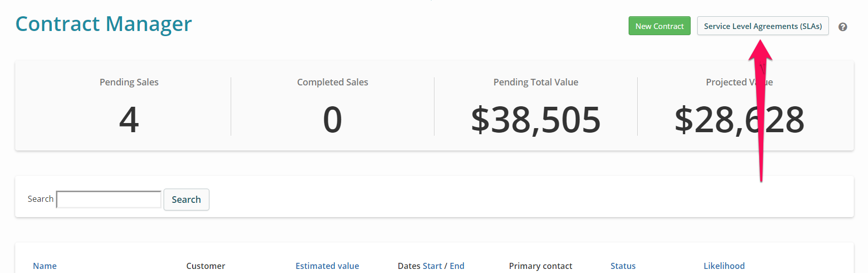Click the Customer column header
Viewport: 868px width, 273px height.
[206, 266]
